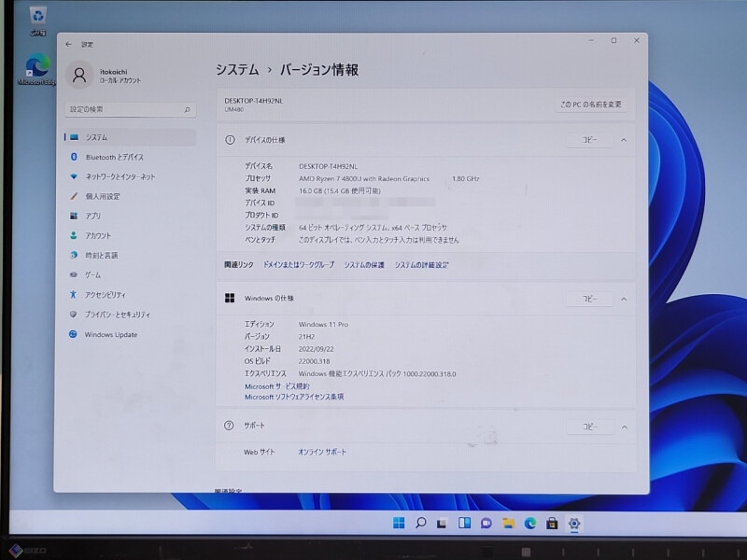Open Microsoft Edge from the taskbar

tap(529, 525)
